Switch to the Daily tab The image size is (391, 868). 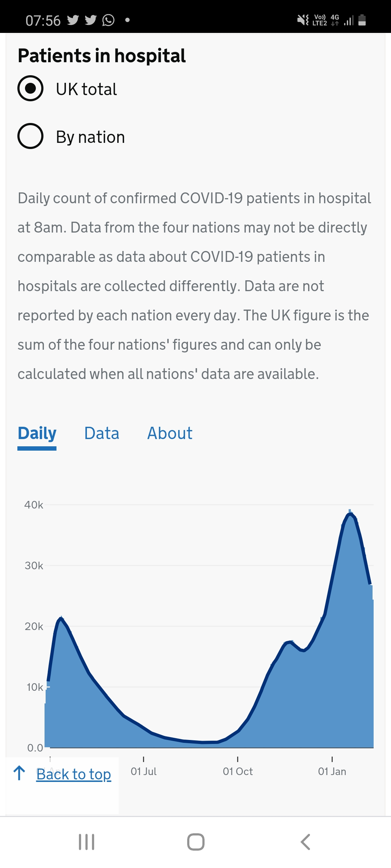pos(37,433)
